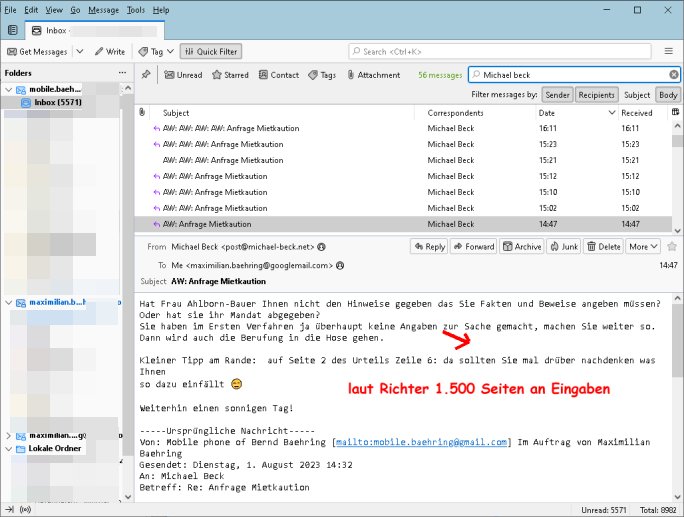Image resolution: width=684 pixels, height=517 pixels.
Task: Click the Archive message button
Action: 523,246
